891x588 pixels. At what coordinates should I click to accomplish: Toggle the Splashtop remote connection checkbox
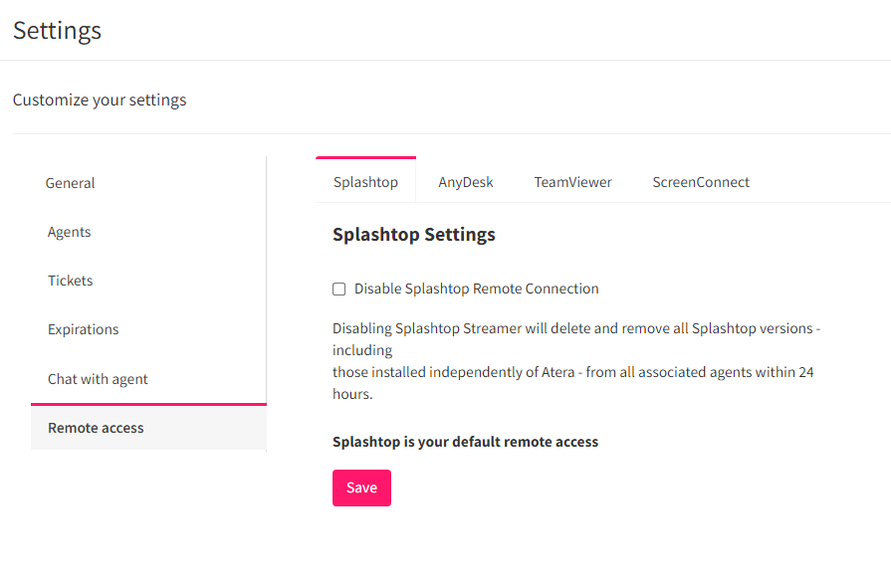tap(338, 289)
